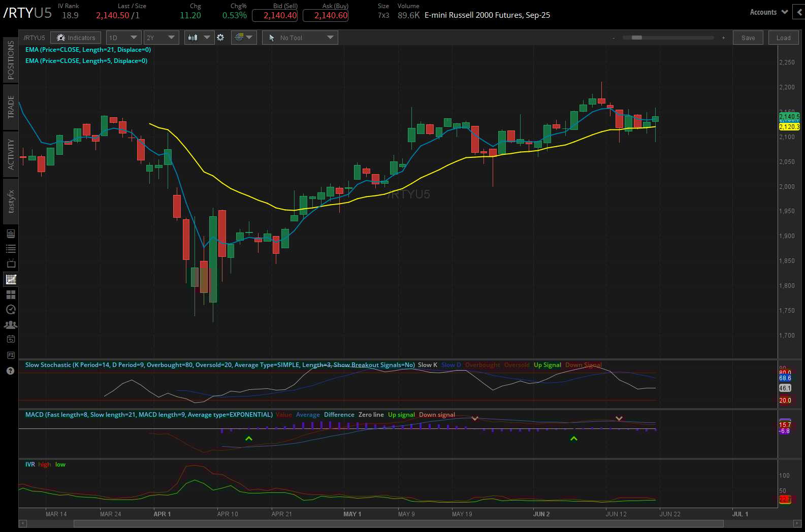
Task: Select the Slow Stochastic study label
Action: point(220,365)
